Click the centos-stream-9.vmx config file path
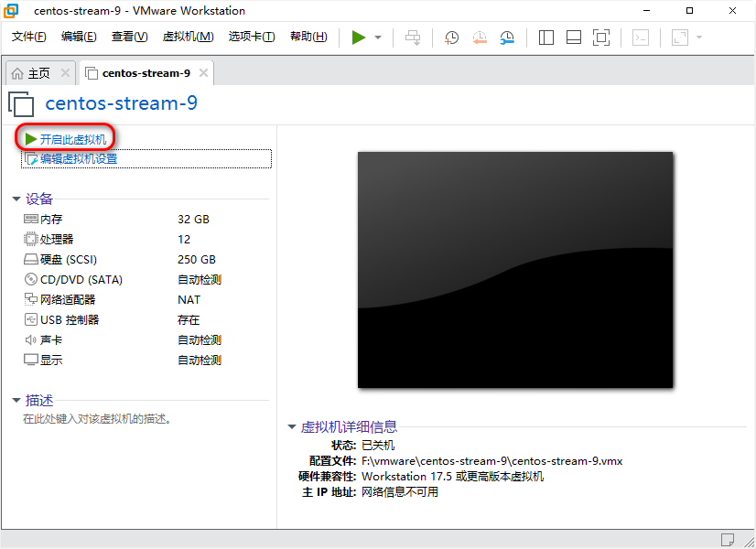Viewport: 756px width, 549px height. [x=491, y=461]
